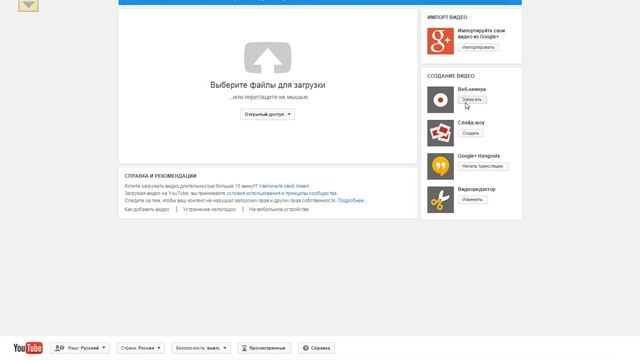The image size is (640, 360).
Task: Follow the 'Увеличьте свой лимит' link
Action: [284, 186]
